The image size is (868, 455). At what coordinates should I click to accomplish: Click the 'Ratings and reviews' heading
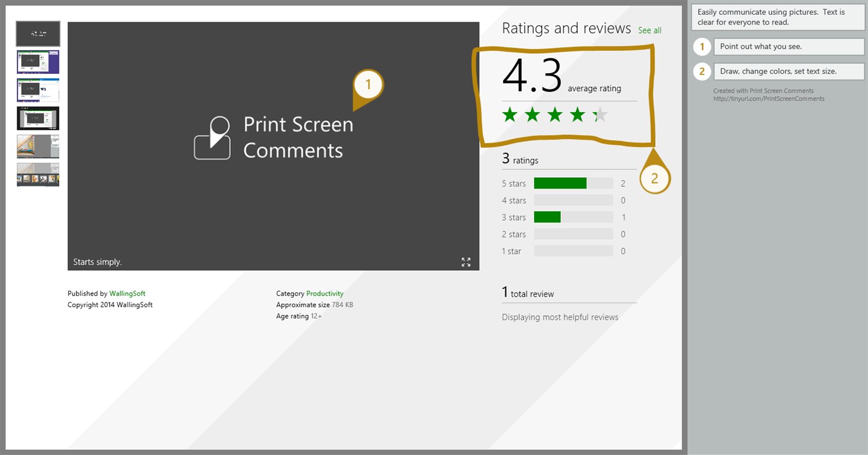tap(566, 29)
